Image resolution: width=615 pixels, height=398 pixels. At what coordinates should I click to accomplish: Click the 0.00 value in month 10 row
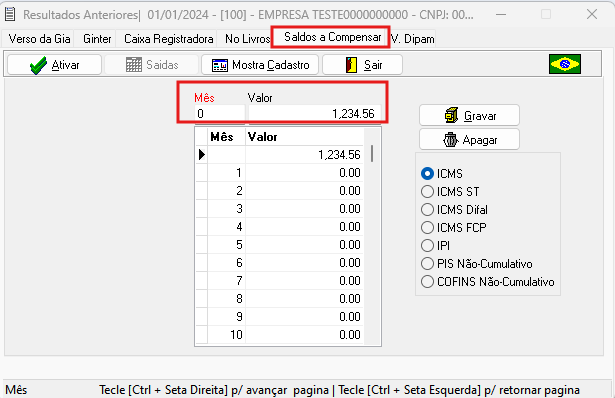point(350,335)
